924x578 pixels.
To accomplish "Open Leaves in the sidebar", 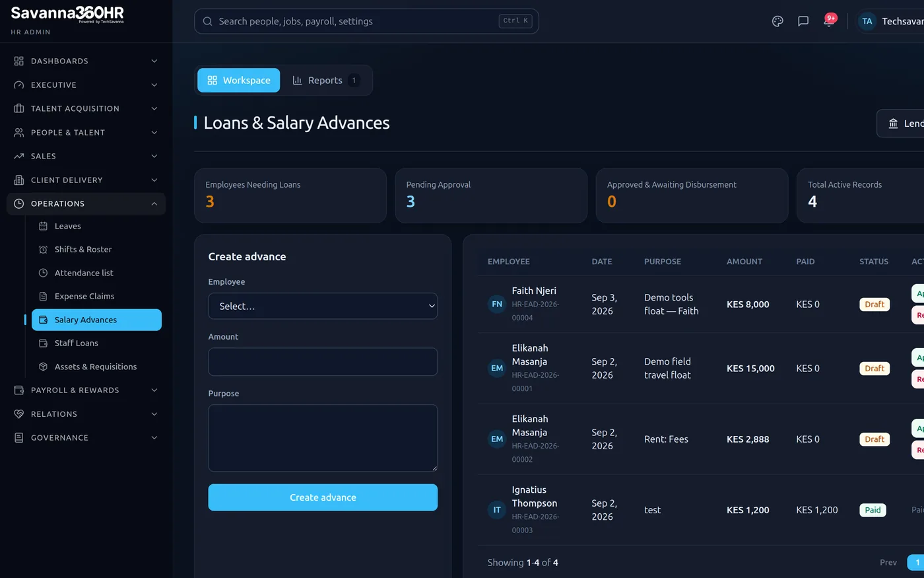I will coord(96,226).
